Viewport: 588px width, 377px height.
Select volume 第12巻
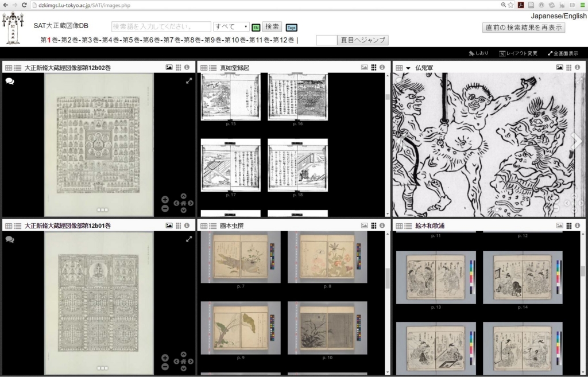coord(284,40)
